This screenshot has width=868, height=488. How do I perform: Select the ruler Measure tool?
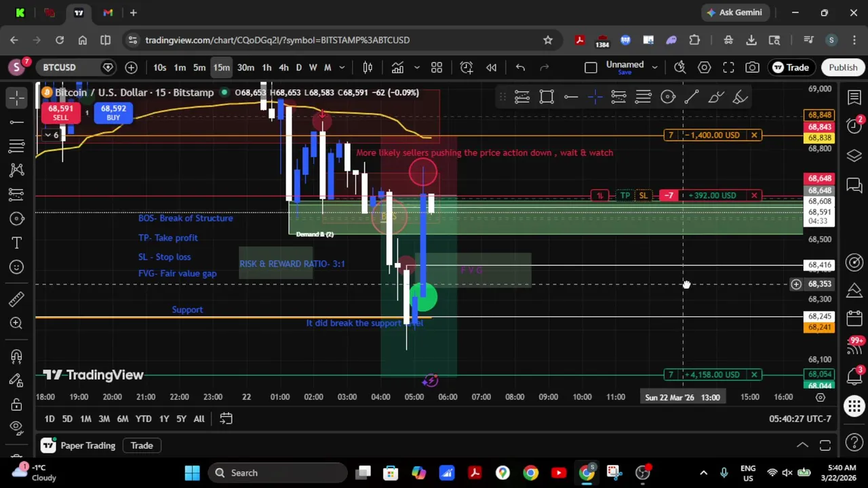[17, 299]
